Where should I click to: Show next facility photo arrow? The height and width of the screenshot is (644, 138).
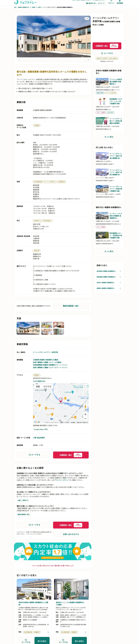(x=88, y=60)
